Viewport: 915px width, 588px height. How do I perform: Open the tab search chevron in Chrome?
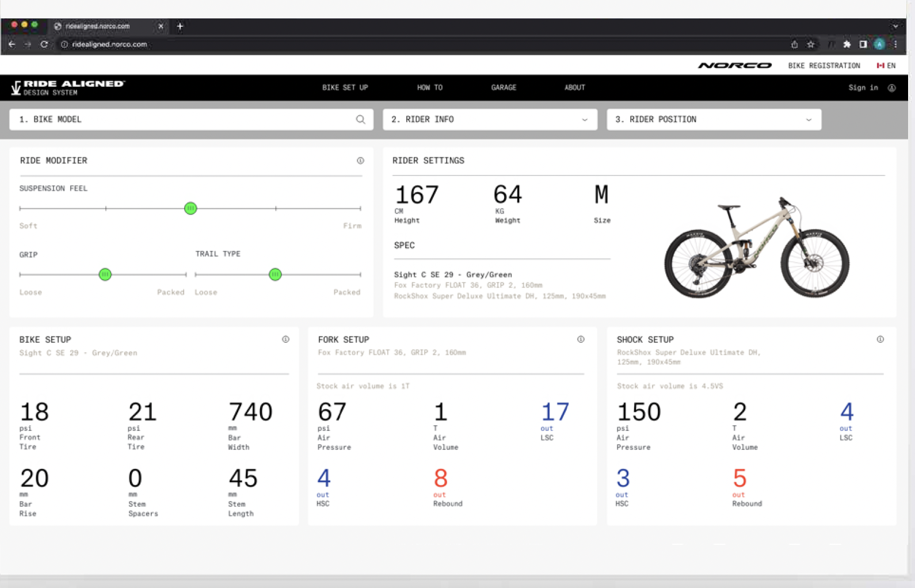coord(895,26)
